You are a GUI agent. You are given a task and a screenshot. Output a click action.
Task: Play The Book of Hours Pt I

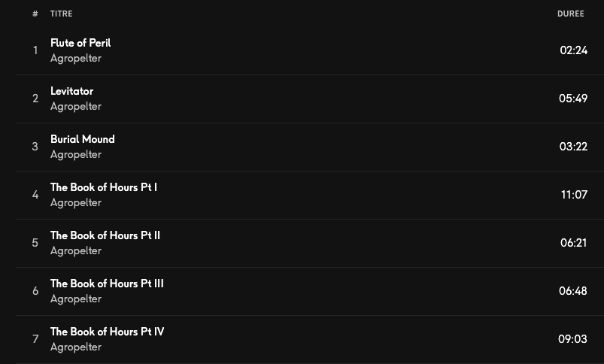104,187
